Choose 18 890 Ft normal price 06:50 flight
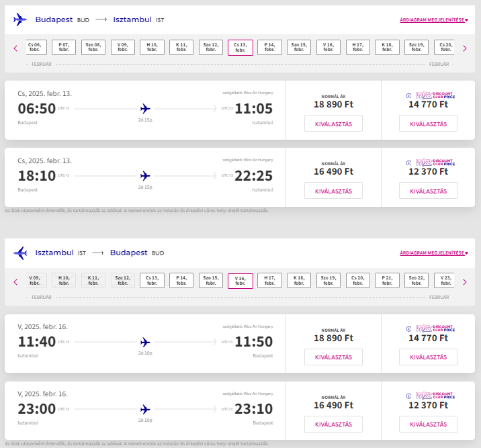The height and width of the screenshot is (448, 481). pyautogui.click(x=333, y=124)
